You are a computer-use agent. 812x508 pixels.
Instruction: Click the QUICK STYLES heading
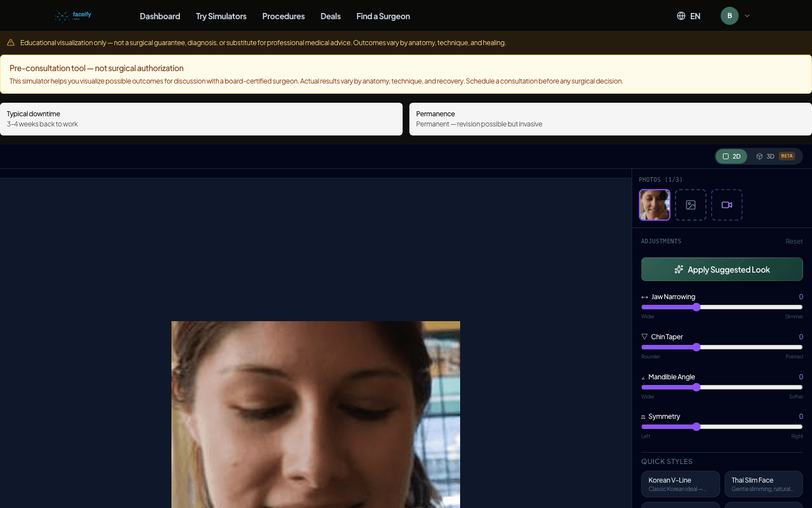point(667,462)
